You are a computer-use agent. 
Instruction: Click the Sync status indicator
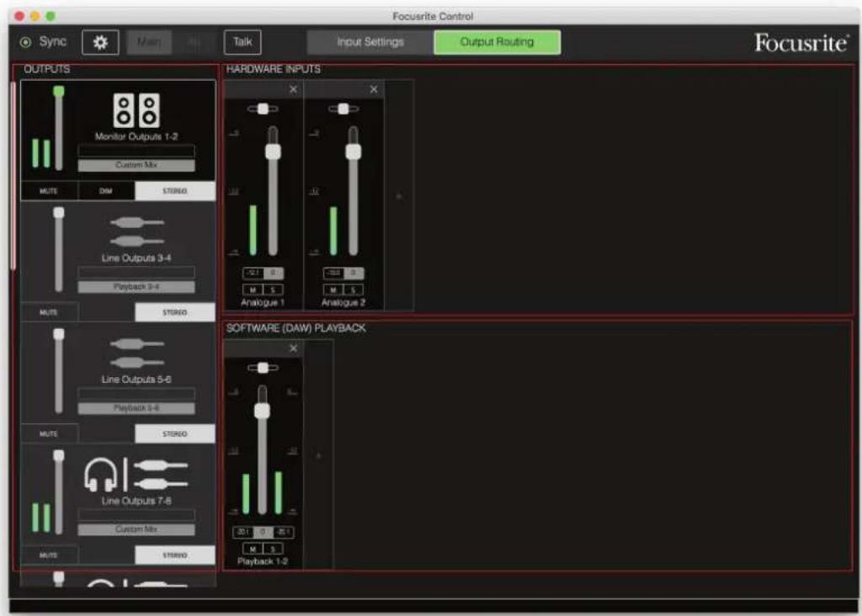[x=25, y=42]
